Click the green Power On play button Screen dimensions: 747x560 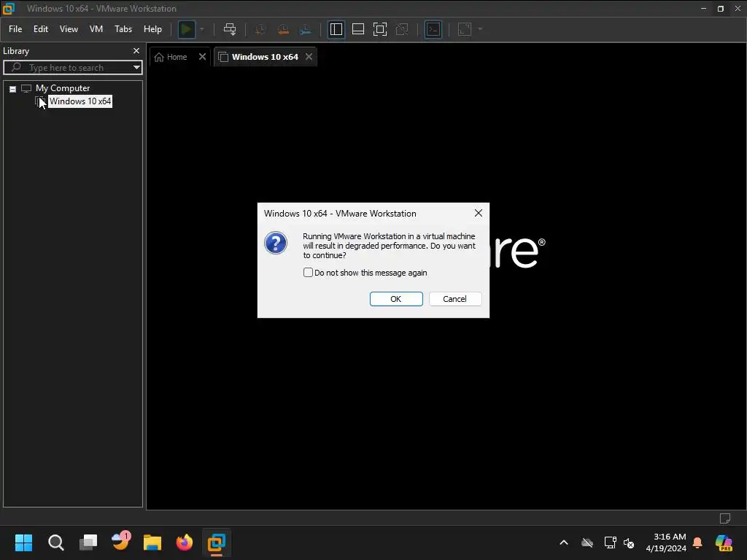click(x=186, y=29)
